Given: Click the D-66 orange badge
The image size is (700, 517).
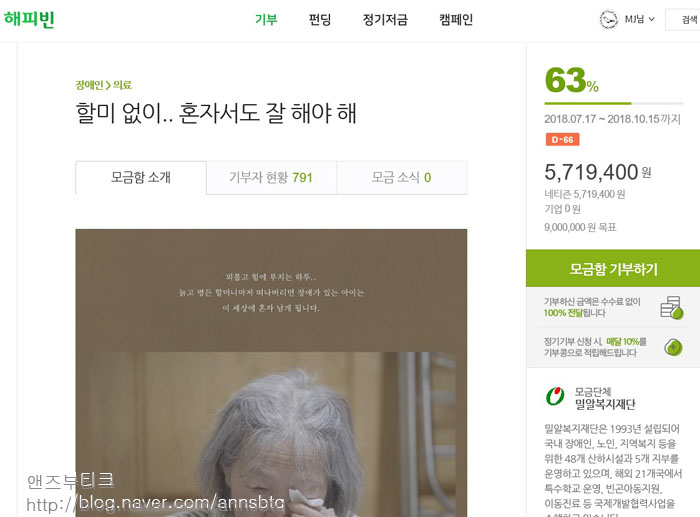Looking at the screenshot, I should 562,139.
